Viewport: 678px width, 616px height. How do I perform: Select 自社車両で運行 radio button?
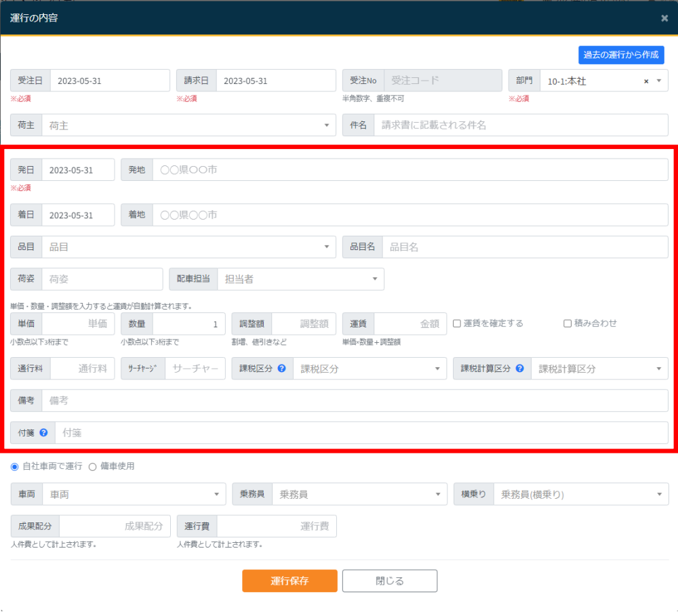(15, 466)
